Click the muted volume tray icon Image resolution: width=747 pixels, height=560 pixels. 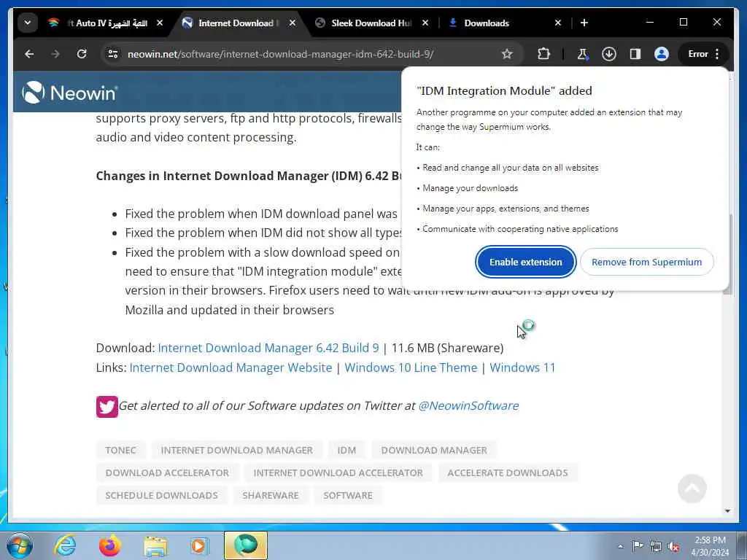point(673,546)
